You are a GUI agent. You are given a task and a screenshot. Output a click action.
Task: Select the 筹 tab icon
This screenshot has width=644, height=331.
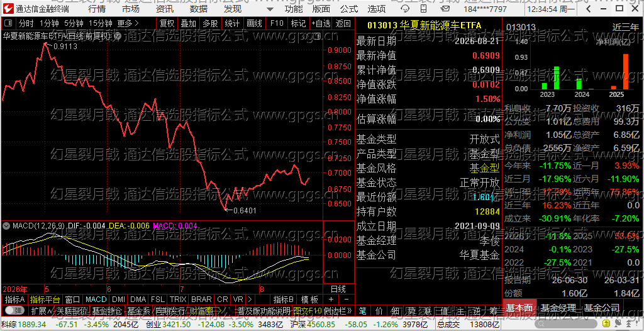coord(493,310)
